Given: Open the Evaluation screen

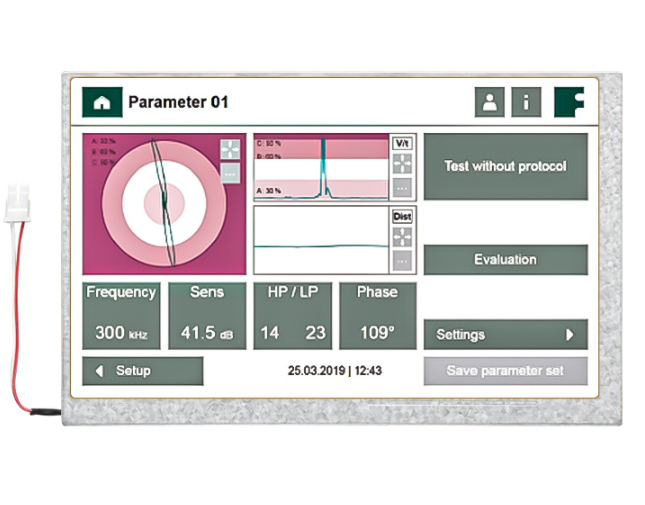Looking at the screenshot, I should 506,259.
